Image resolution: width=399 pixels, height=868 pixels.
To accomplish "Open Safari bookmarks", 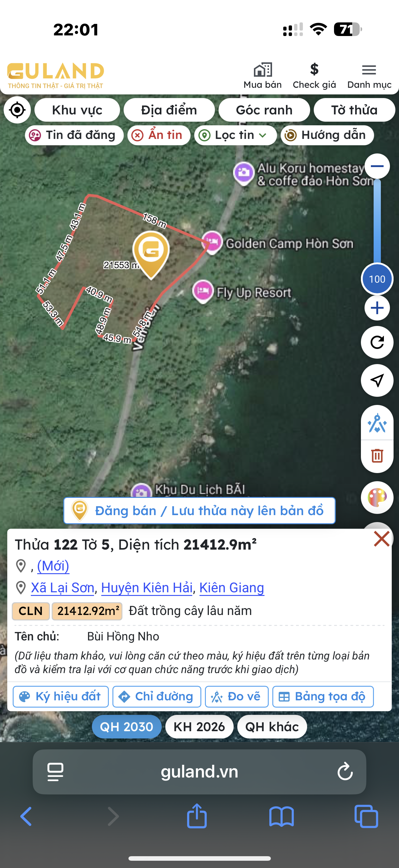I will pyautogui.click(x=282, y=817).
